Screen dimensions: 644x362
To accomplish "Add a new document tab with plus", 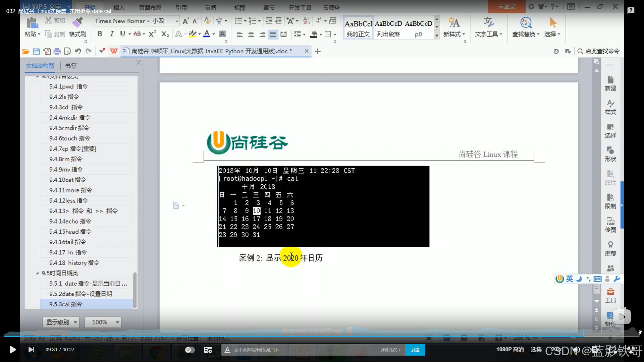I will (318, 51).
